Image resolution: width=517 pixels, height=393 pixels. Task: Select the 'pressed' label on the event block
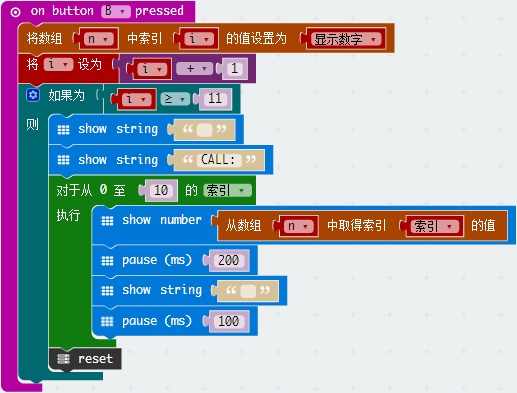(159, 11)
